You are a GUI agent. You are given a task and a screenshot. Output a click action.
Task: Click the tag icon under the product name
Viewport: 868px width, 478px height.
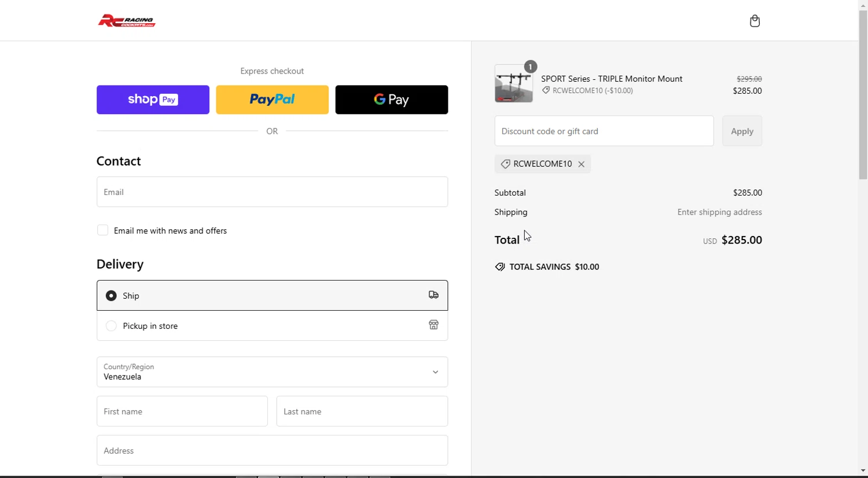click(x=546, y=90)
